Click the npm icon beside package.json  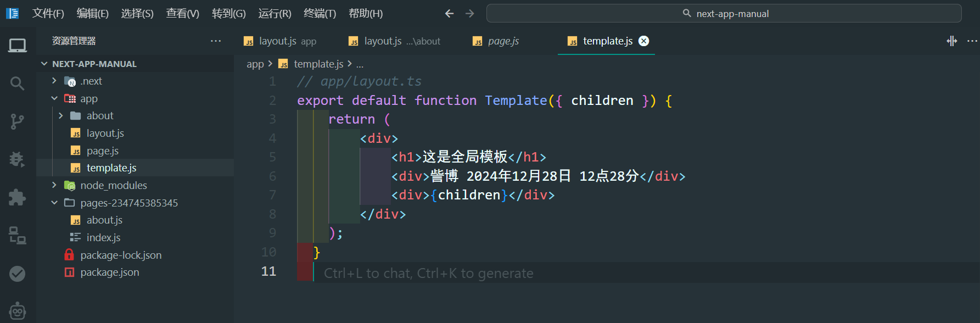pos(69,272)
